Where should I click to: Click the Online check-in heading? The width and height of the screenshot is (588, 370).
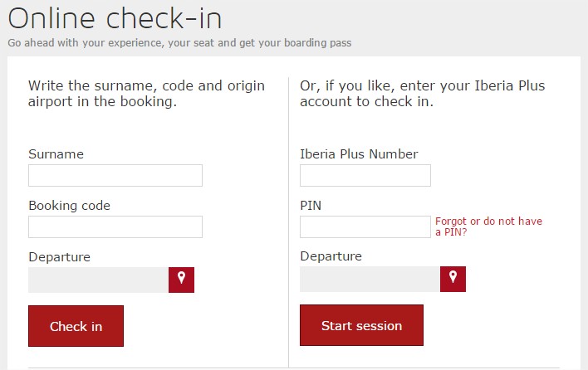pos(115,19)
